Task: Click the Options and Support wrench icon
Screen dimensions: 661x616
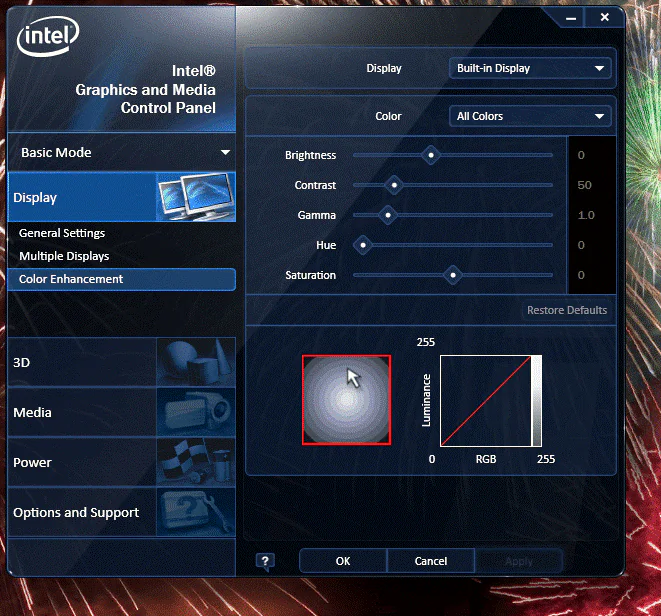Action: click(196, 512)
